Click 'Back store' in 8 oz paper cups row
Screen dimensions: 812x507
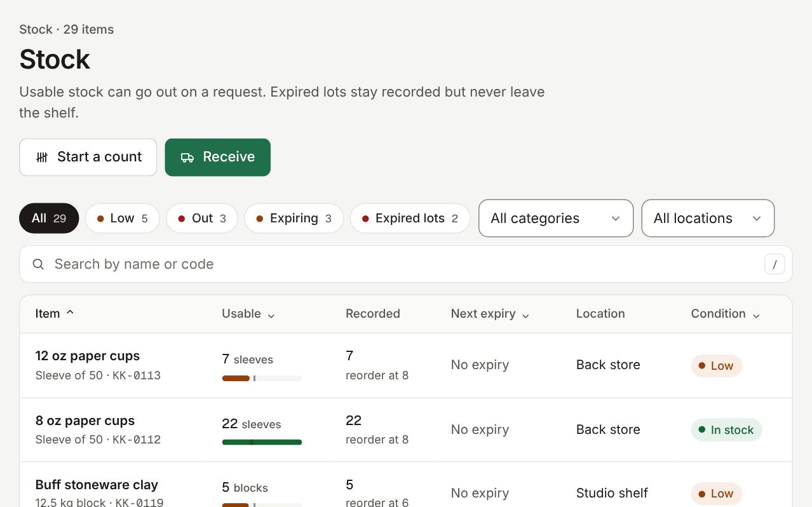tap(608, 429)
